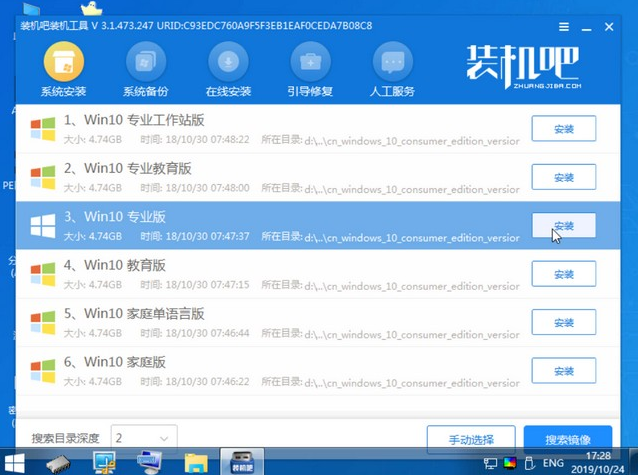Click the colorful display tray icon
The height and width of the screenshot is (476, 638).
pyautogui.click(x=510, y=463)
